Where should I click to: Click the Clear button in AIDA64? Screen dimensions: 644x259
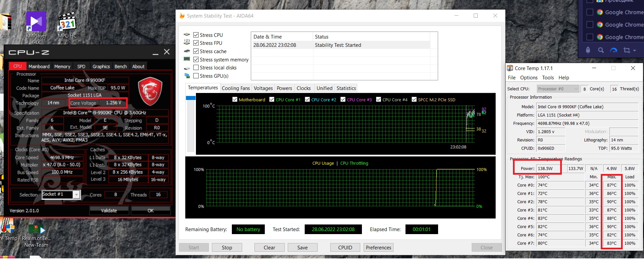tap(269, 248)
